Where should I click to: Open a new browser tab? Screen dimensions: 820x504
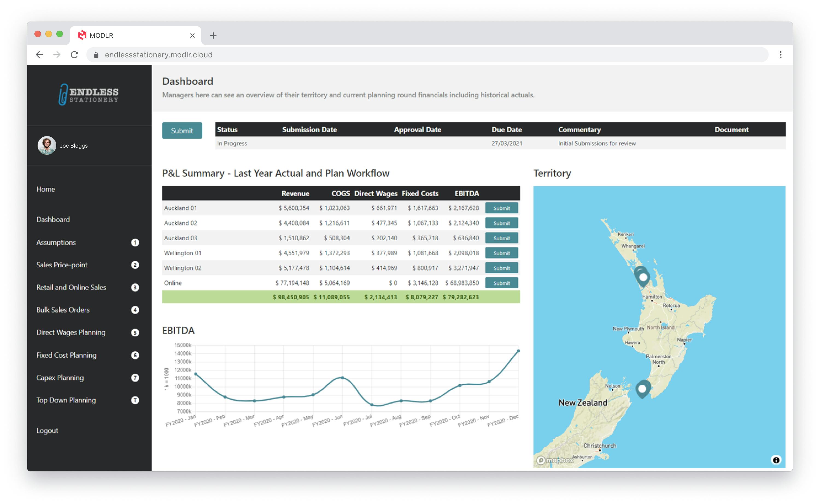[x=213, y=35]
